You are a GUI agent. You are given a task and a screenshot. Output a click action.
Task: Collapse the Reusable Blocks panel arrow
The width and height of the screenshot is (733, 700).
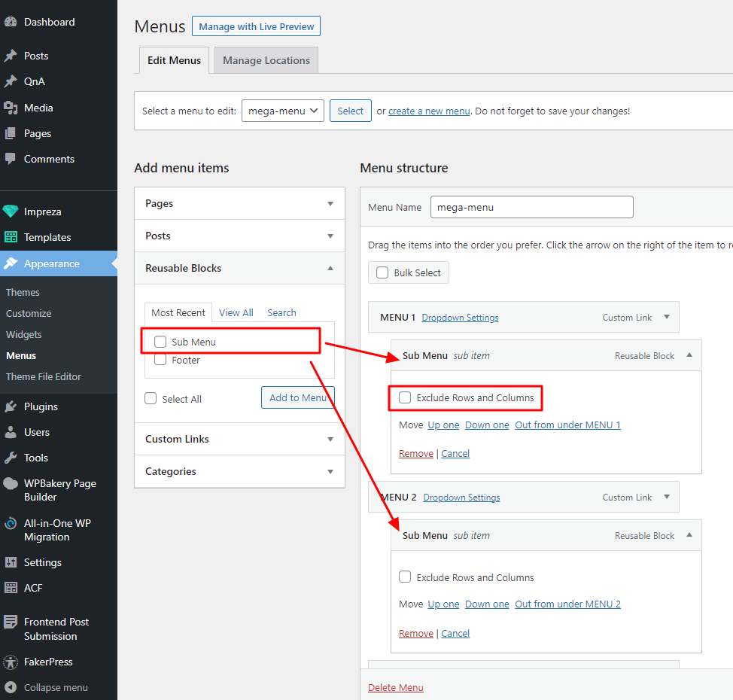330,268
